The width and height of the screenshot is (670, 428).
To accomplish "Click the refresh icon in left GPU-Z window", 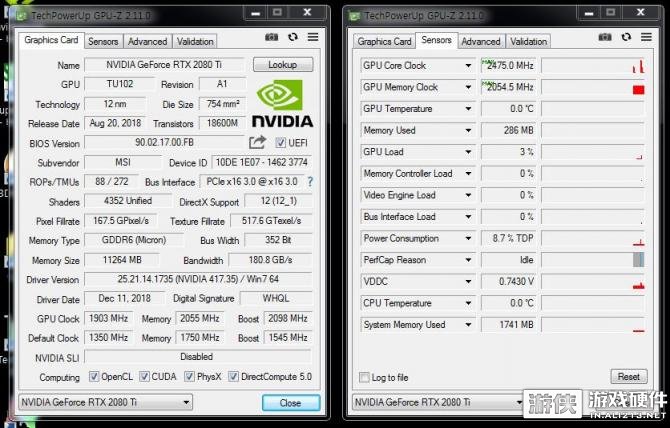I will (293, 37).
